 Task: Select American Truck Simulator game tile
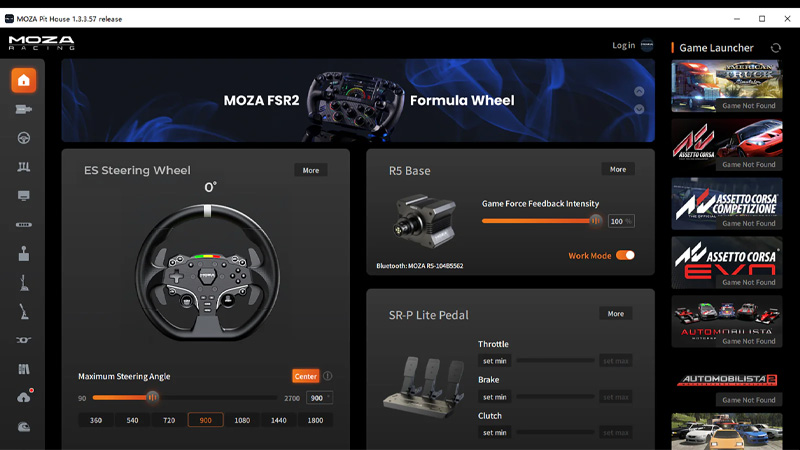[727, 86]
